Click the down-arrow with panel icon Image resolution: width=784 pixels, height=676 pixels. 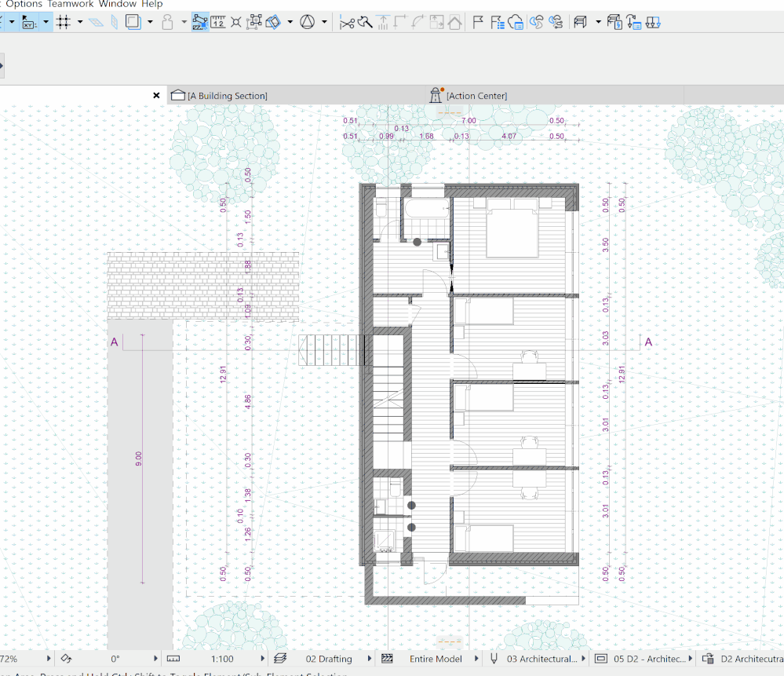coord(633,23)
